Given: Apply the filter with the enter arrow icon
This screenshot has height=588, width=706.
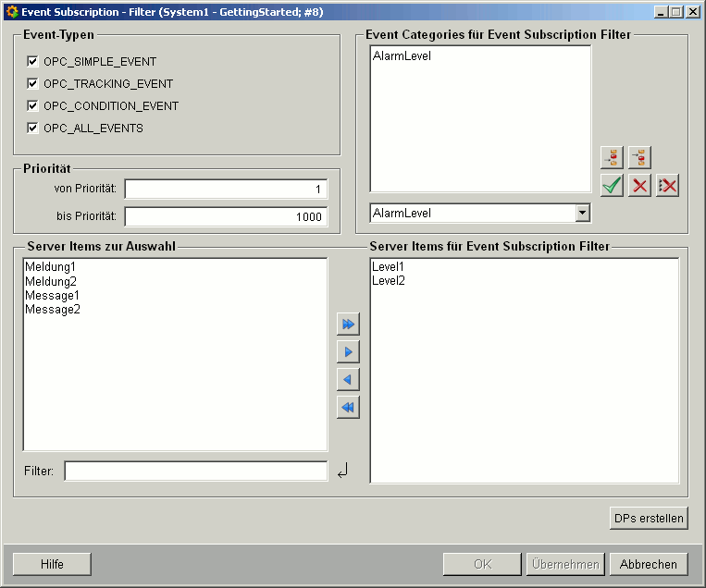Looking at the screenshot, I should (x=342, y=472).
